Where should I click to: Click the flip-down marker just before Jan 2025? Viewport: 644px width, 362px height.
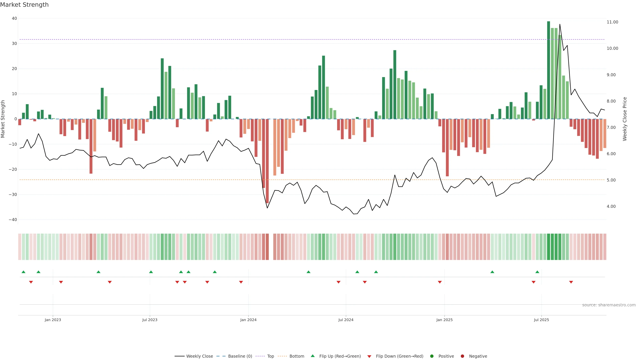point(440,282)
